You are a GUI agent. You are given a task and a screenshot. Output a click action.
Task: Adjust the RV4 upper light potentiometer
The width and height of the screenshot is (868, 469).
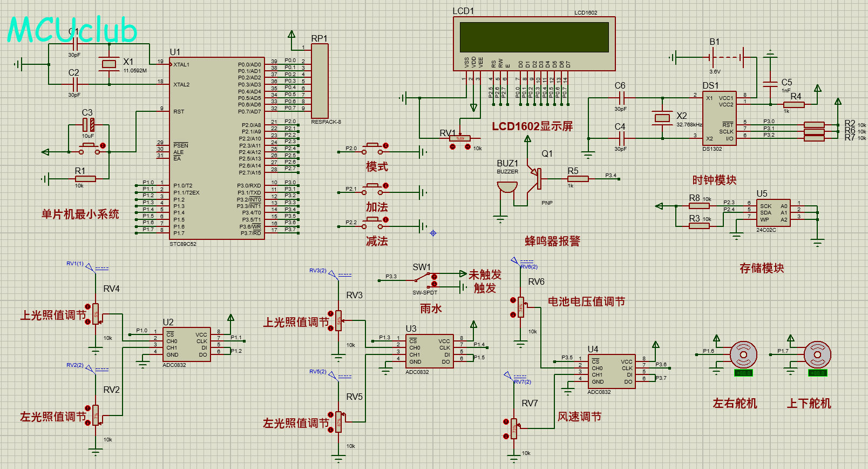tap(96, 314)
